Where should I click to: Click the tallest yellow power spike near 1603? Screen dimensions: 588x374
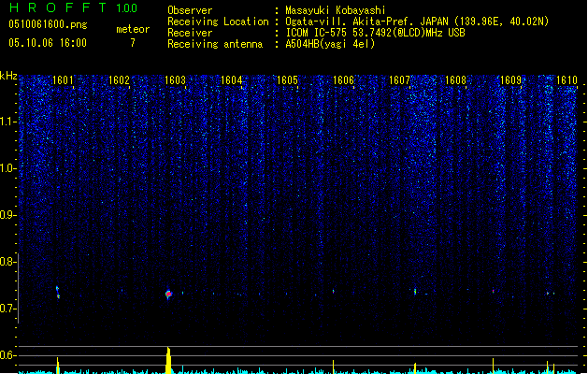tap(168, 360)
